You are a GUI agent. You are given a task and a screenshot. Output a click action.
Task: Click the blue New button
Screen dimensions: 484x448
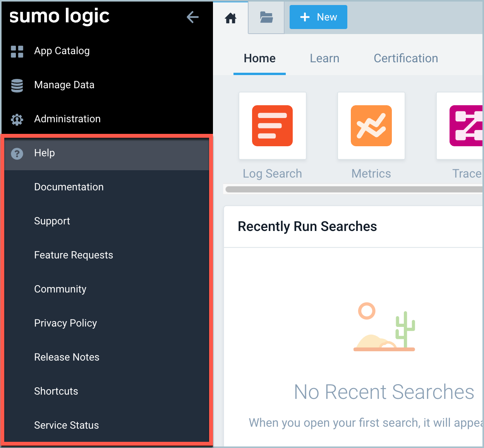point(318,17)
